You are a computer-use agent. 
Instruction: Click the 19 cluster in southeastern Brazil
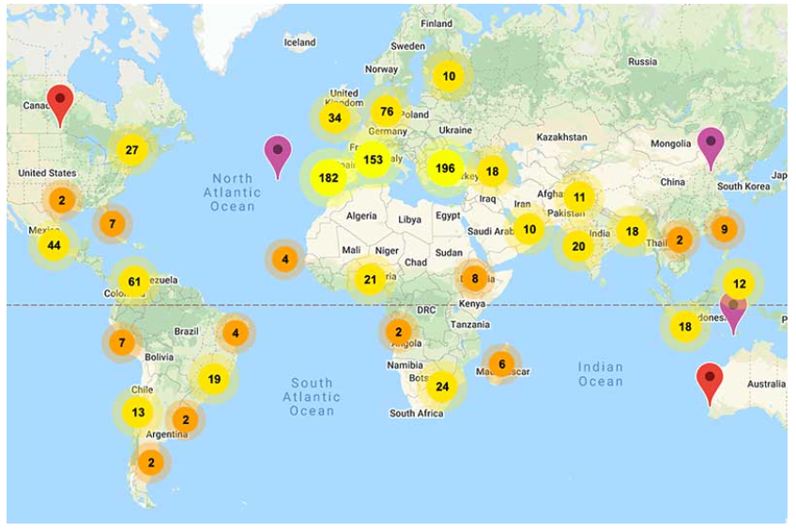click(x=214, y=379)
